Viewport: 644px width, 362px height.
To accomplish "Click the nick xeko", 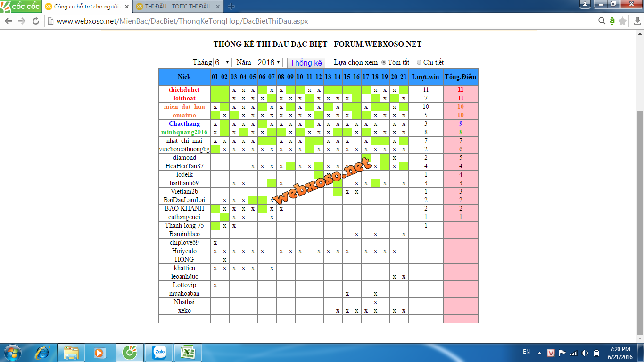I will [184, 310].
